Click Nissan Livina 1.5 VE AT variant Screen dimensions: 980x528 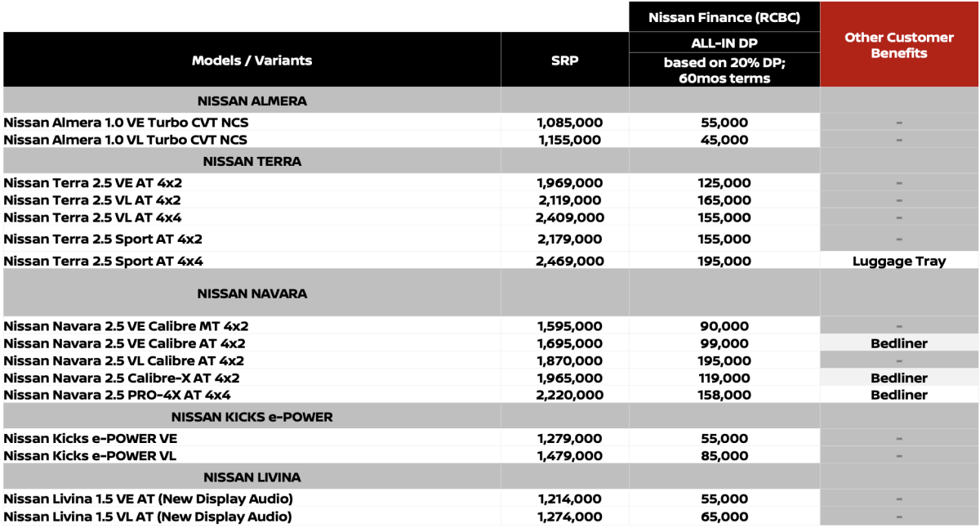[148, 499]
